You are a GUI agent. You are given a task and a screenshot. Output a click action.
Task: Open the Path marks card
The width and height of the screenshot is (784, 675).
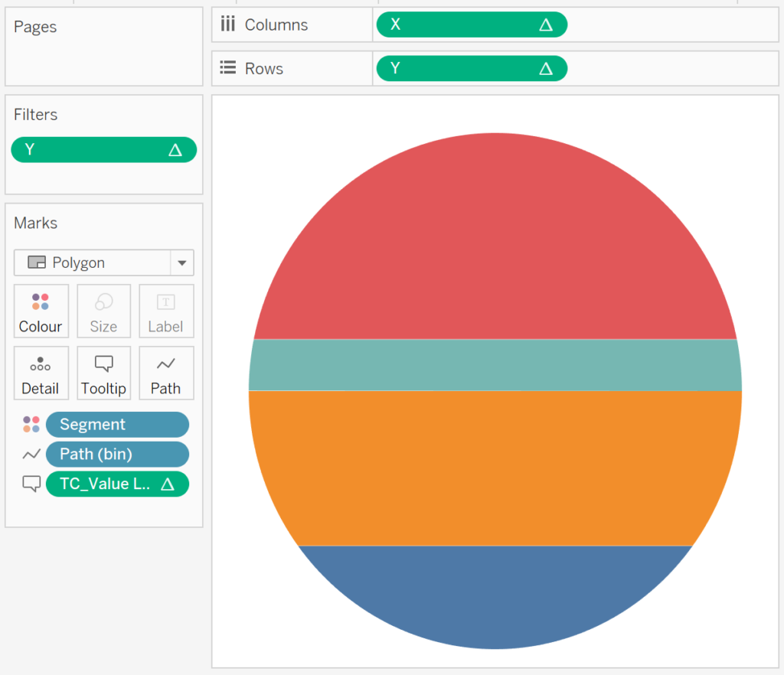tap(166, 373)
